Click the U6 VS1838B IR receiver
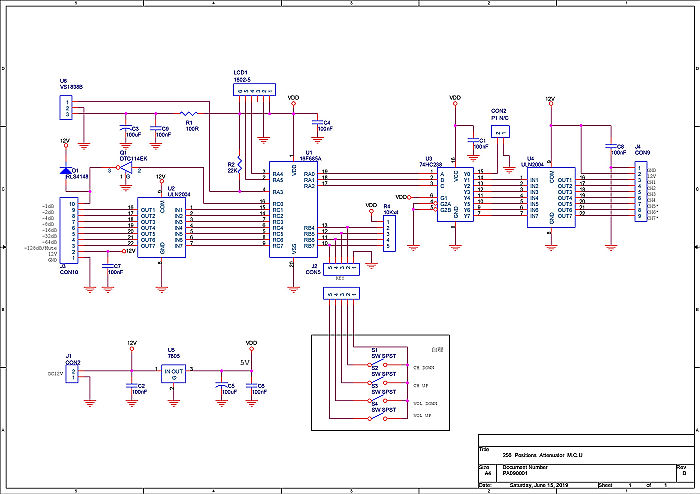 coord(67,106)
